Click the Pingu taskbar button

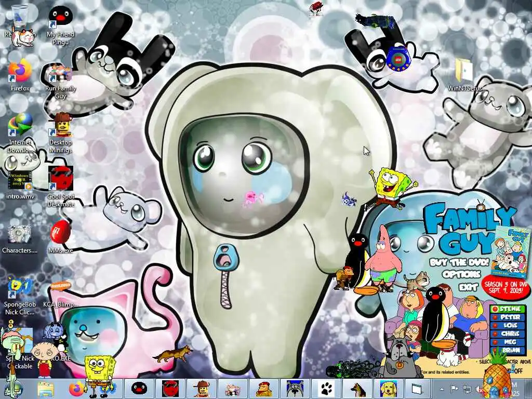[x=139, y=389]
